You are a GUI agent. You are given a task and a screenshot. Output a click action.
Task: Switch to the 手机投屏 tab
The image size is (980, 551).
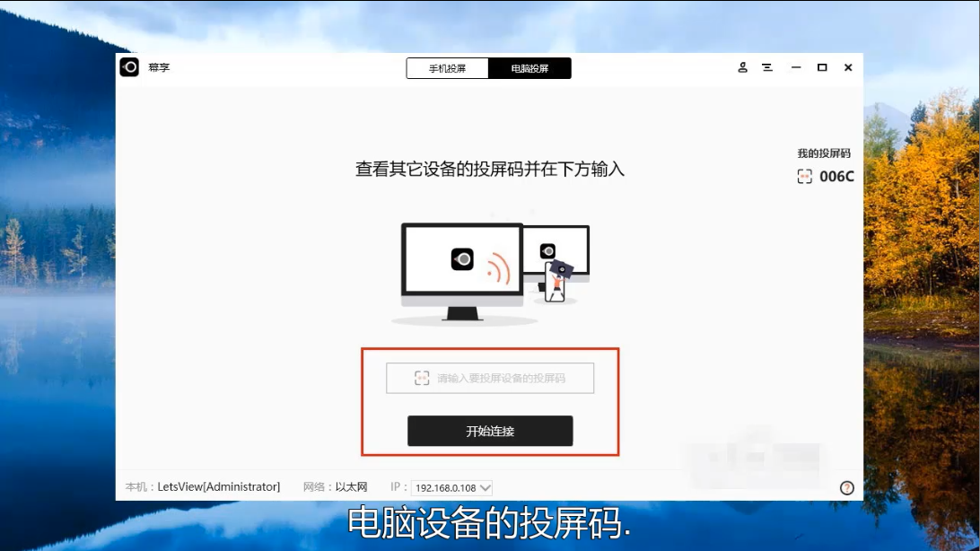[447, 68]
